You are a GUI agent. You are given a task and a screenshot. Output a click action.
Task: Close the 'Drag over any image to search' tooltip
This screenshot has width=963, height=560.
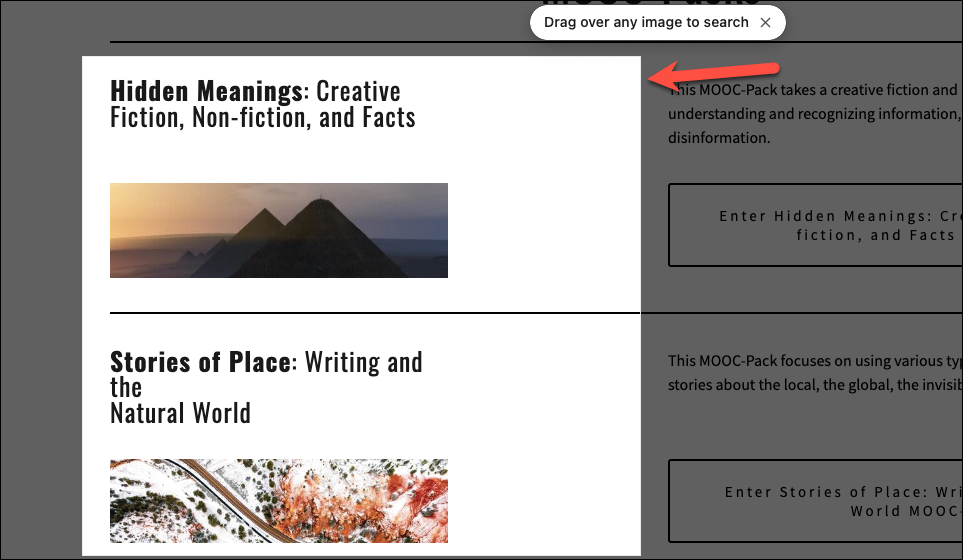(765, 23)
